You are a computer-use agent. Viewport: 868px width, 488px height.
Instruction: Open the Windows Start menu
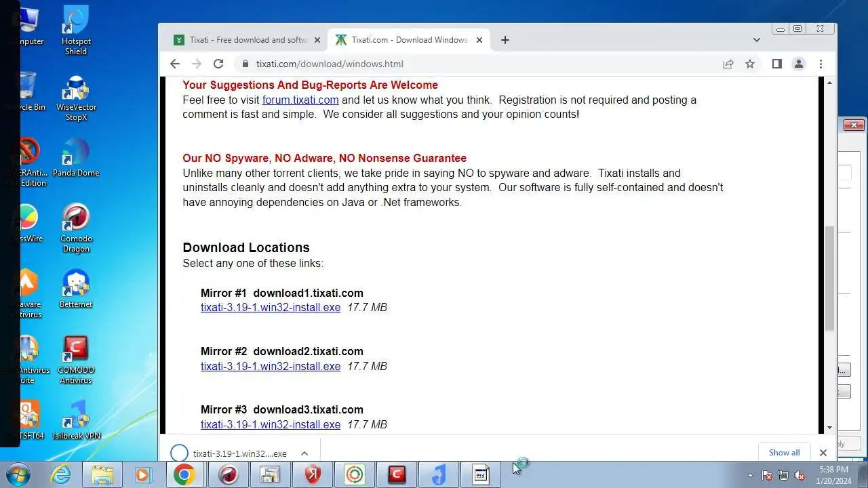point(18,474)
